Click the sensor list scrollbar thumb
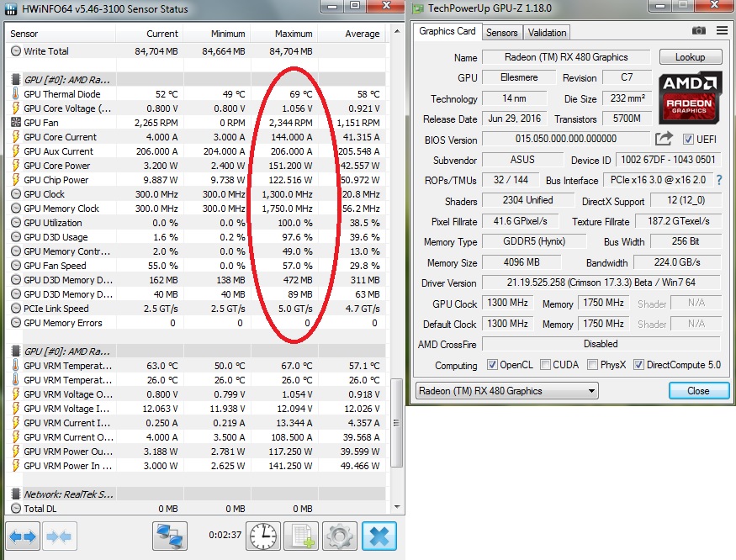736x560 pixels. click(397, 422)
